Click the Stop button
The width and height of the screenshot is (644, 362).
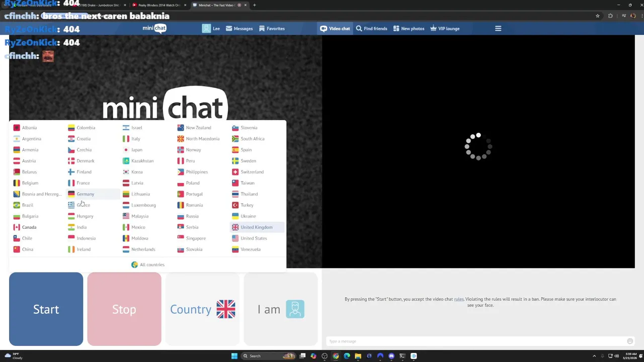pyautogui.click(x=124, y=309)
